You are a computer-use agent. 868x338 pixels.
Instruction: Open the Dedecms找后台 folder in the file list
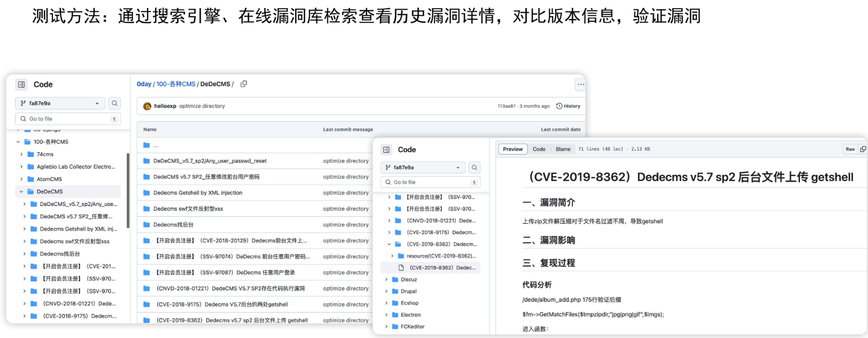(173, 225)
